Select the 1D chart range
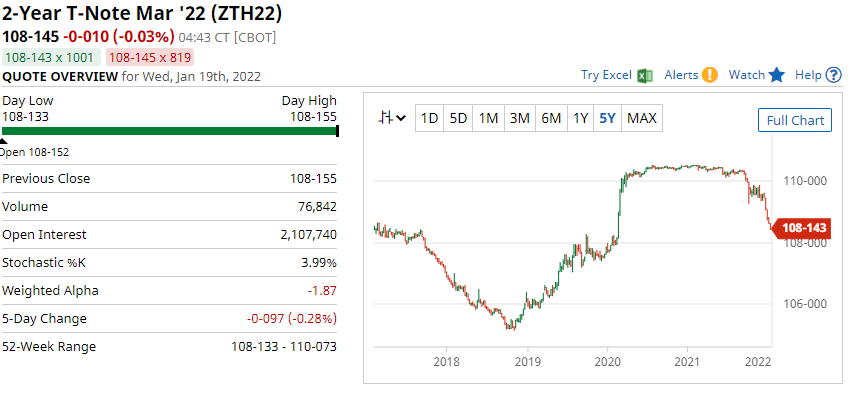Image resolution: width=848 pixels, height=393 pixels. pyautogui.click(x=429, y=118)
